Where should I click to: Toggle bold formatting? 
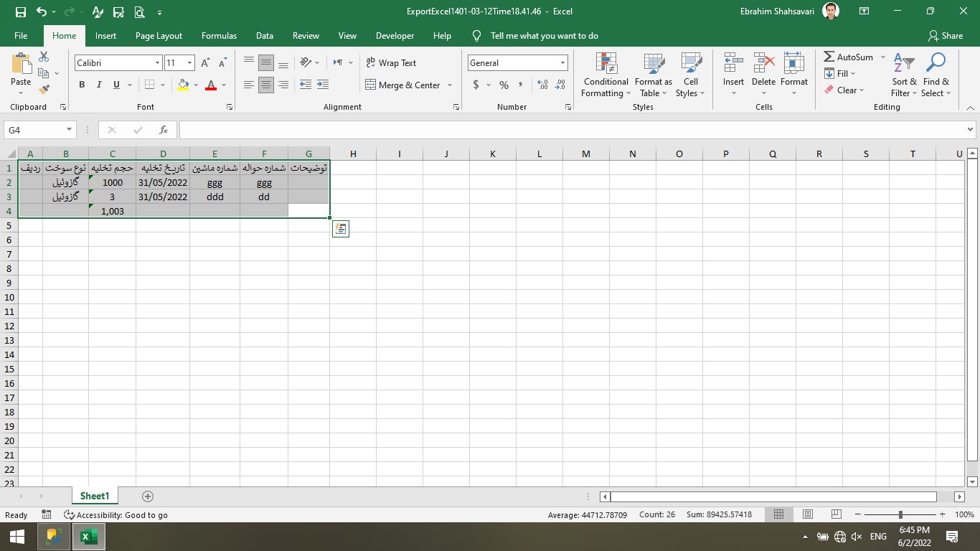[x=82, y=85]
